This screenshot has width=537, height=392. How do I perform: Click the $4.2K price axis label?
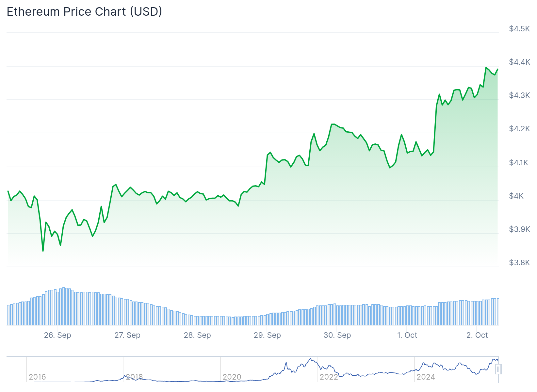pos(519,129)
